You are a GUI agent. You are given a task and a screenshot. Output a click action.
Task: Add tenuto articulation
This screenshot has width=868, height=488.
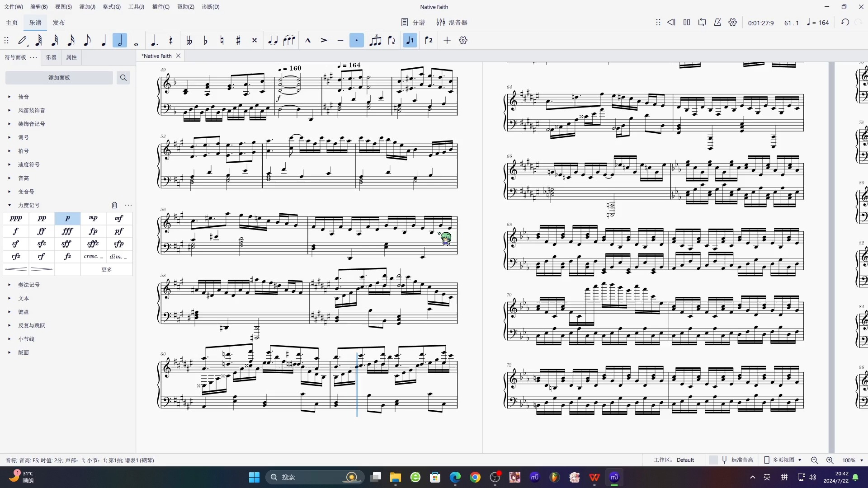coord(340,41)
